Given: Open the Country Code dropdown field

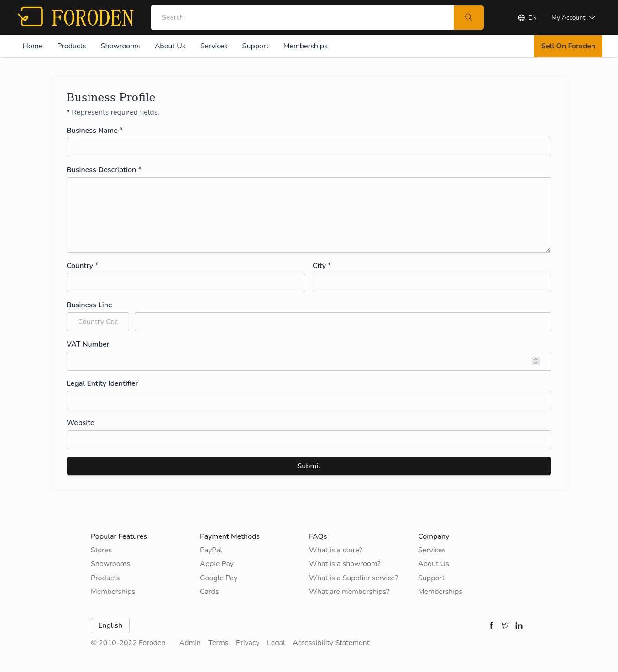Looking at the screenshot, I should 98,322.
